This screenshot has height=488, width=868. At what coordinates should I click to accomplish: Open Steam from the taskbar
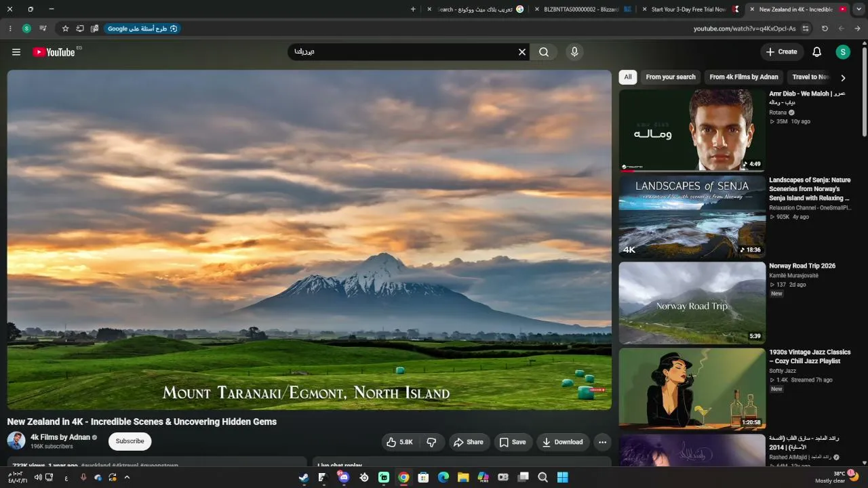coord(304,477)
